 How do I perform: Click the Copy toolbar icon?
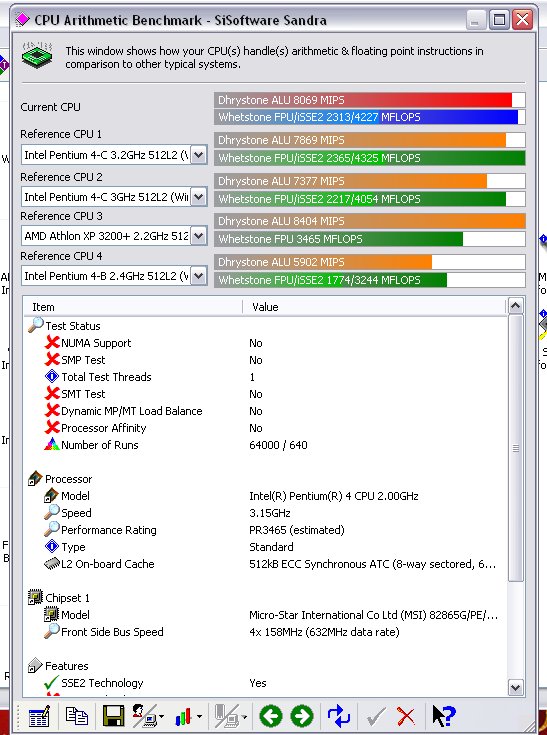pyautogui.click(x=76, y=716)
